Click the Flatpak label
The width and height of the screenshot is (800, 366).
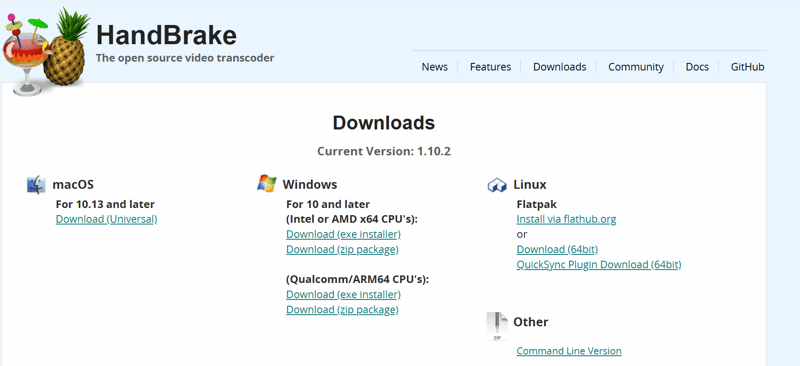pyautogui.click(x=537, y=204)
